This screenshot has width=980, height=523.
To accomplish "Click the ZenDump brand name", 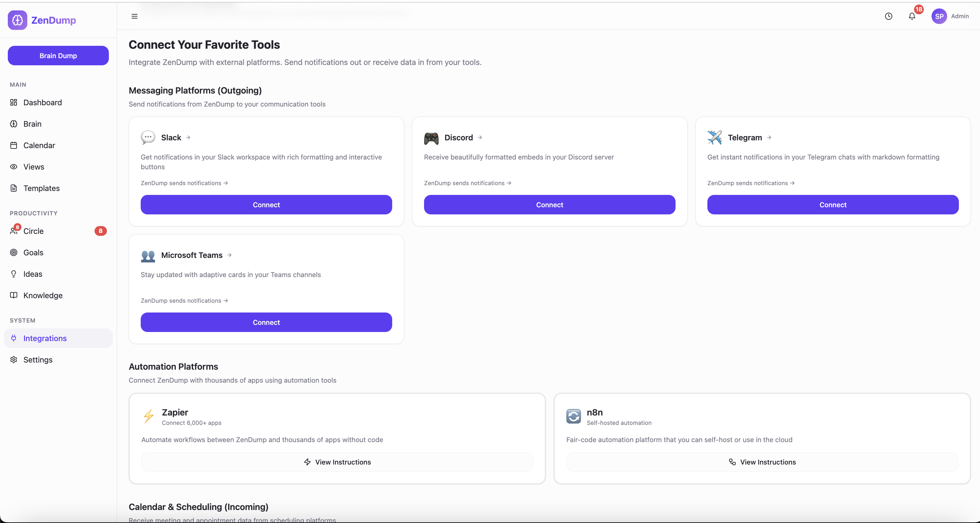I will (54, 20).
